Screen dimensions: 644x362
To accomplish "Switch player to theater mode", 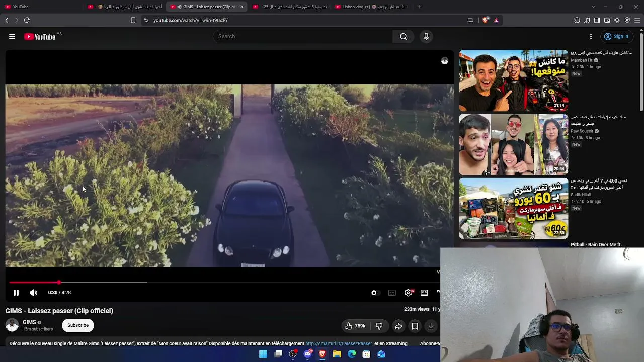I will click(x=424, y=293).
